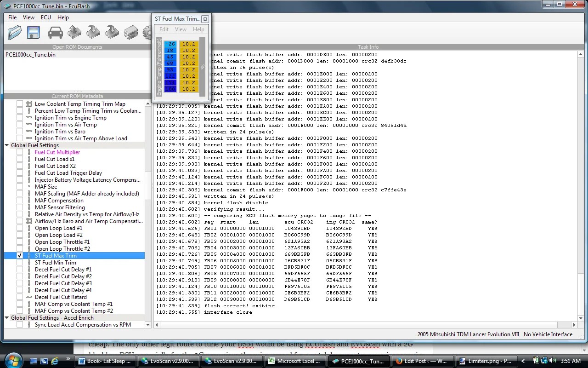This screenshot has height=368, width=588.
Task: Save the ROM using the floppy disk icon
Action: [34, 32]
